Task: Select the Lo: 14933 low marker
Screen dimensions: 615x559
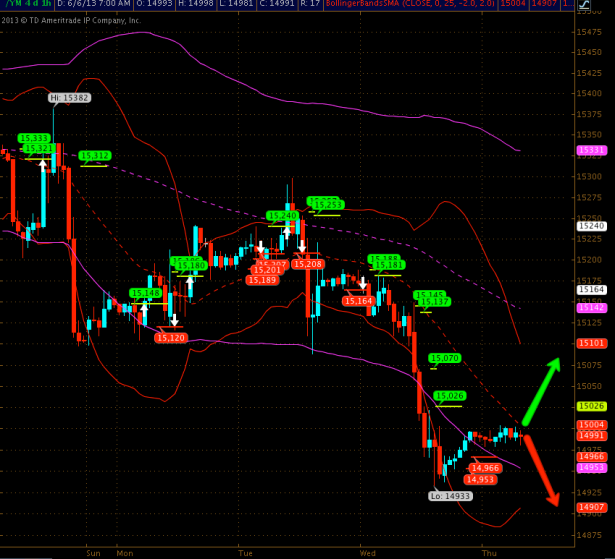Action: click(x=448, y=495)
